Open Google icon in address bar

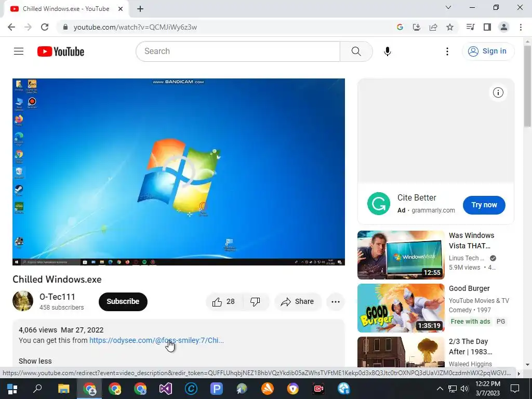coord(400,27)
